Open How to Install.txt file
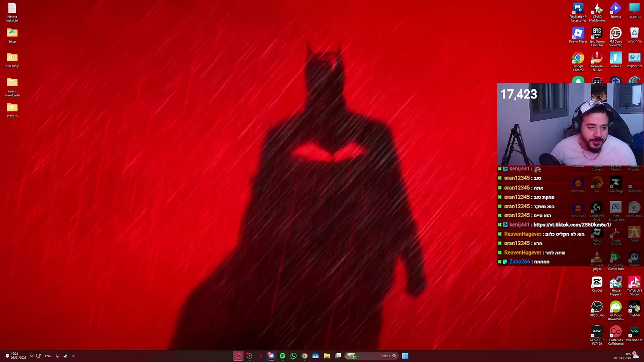Image resolution: width=644 pixels, height=362 pixels. 12,12
